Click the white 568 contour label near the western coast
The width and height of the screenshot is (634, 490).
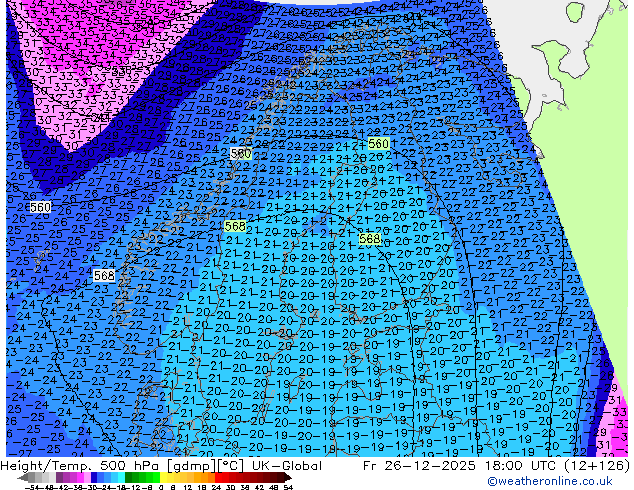tap(104, 275)
